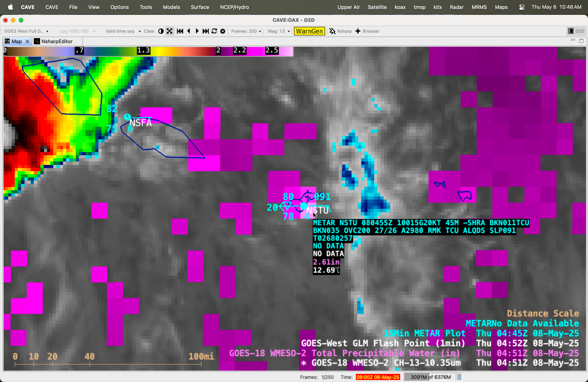Image resolution: width=588 pixels, height=382 pixels.
Task: Minimize the editor pane
Action: pyautogui.click(x=573, y=40)
